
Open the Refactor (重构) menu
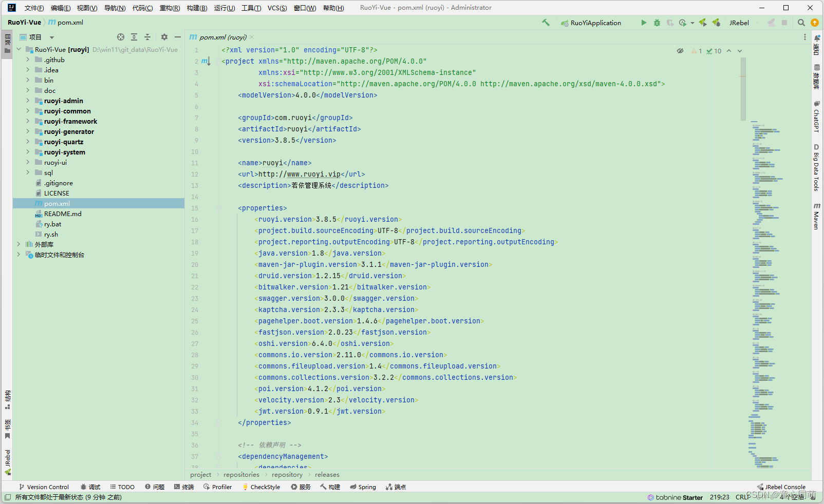[x=170, y=8]
